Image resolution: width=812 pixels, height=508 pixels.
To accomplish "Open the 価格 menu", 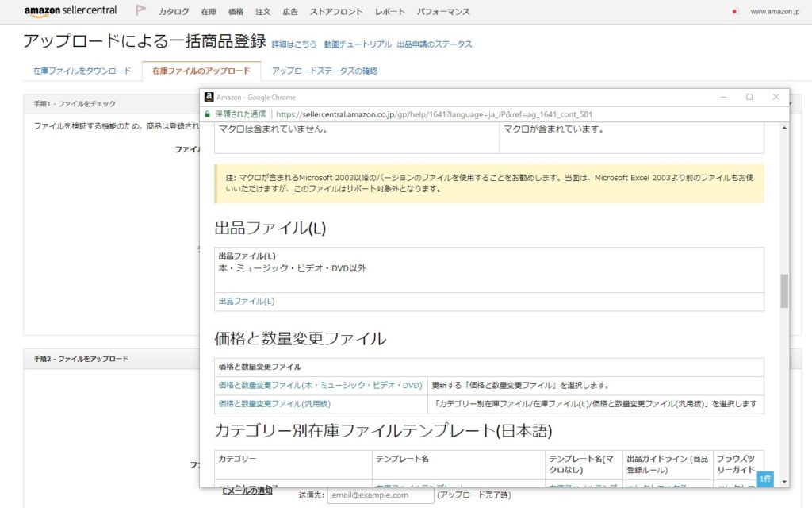I will (236, 11).
